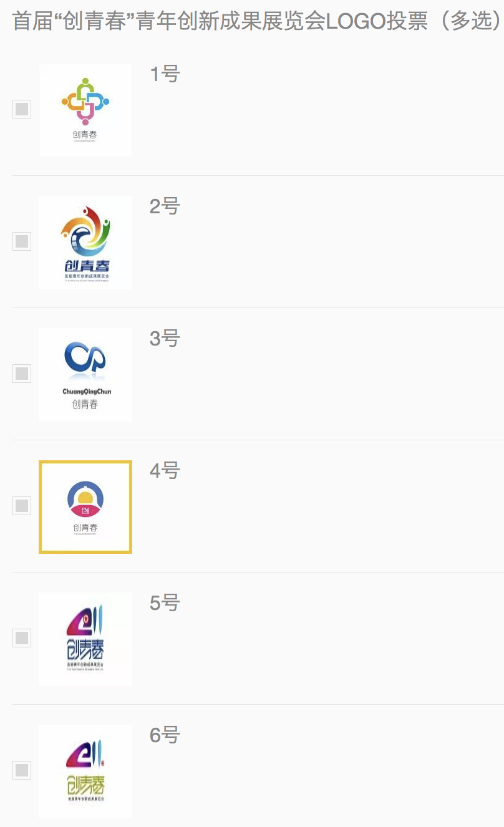Click the yellow-bordered round logo thumbnail

click(x=85, y=507)
